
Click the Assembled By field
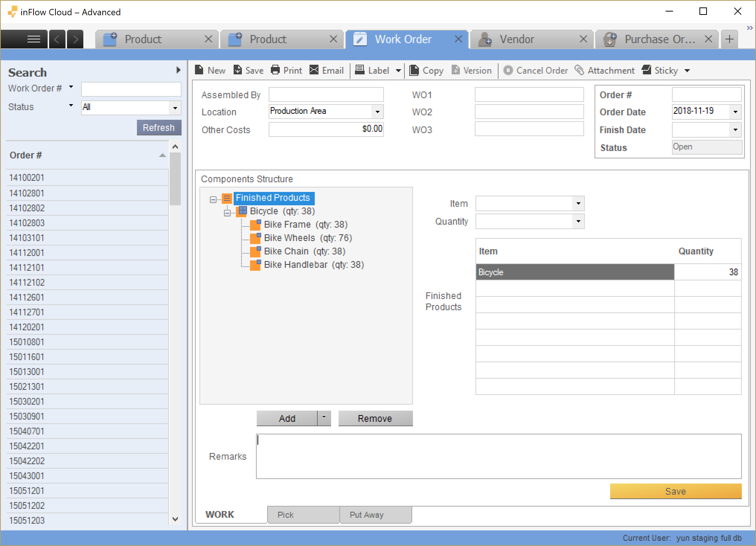pos(326,94)
